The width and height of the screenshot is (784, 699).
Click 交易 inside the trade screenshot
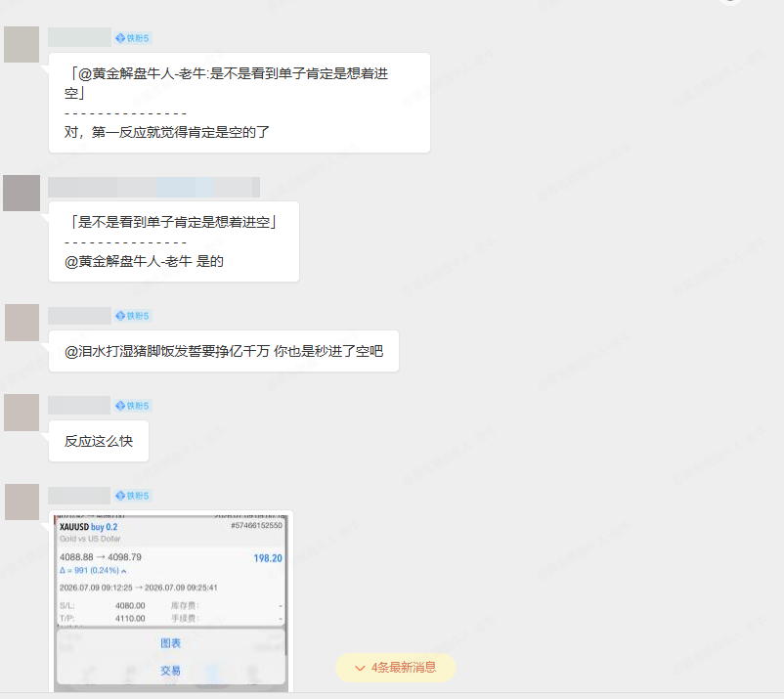point(170,671)
